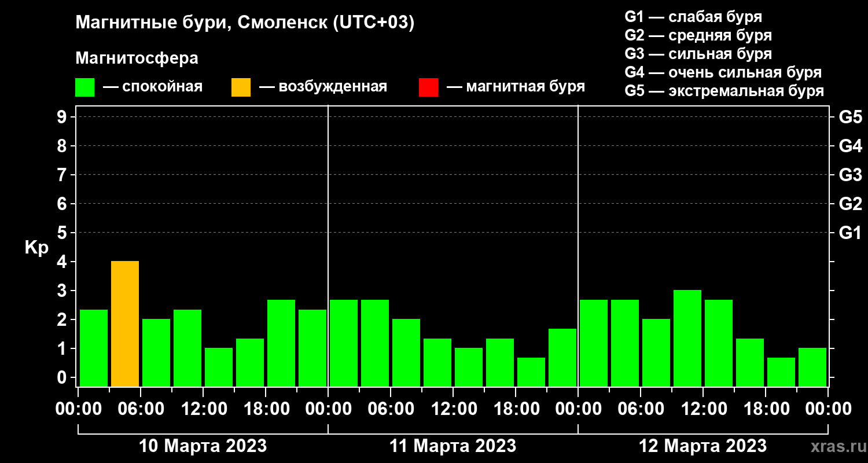The width and height of the screenshot is (868, 463).
Task: Click the '10 Марта 2023' date label
Action: click(203, 446)
